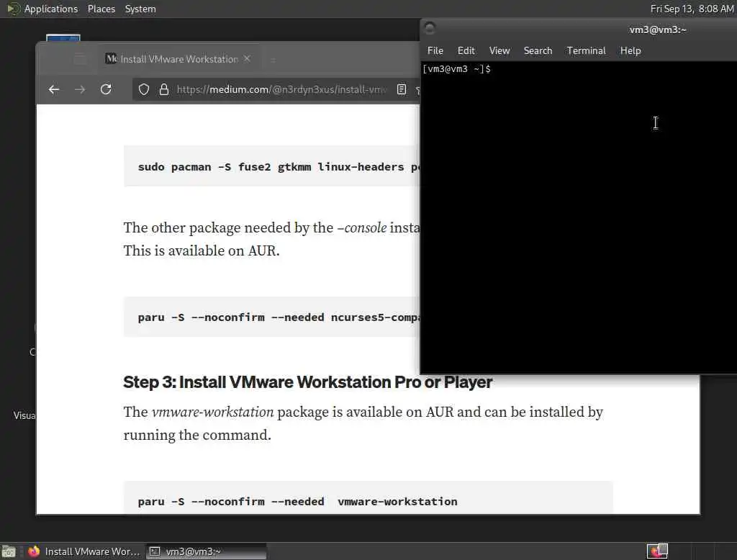Click the italic -console word in article
Screen dimensions: 737x560
[x=362, y=228]
